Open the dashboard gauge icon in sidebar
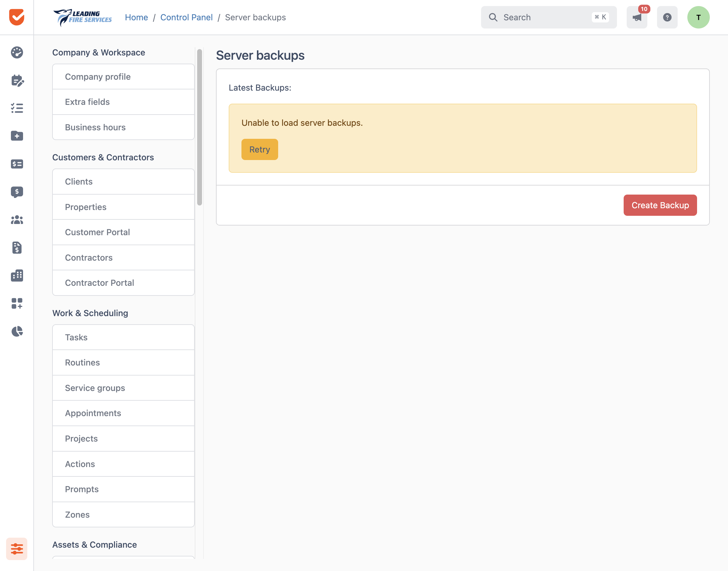This screenshot has width=728, height=571. pos(17,52)
